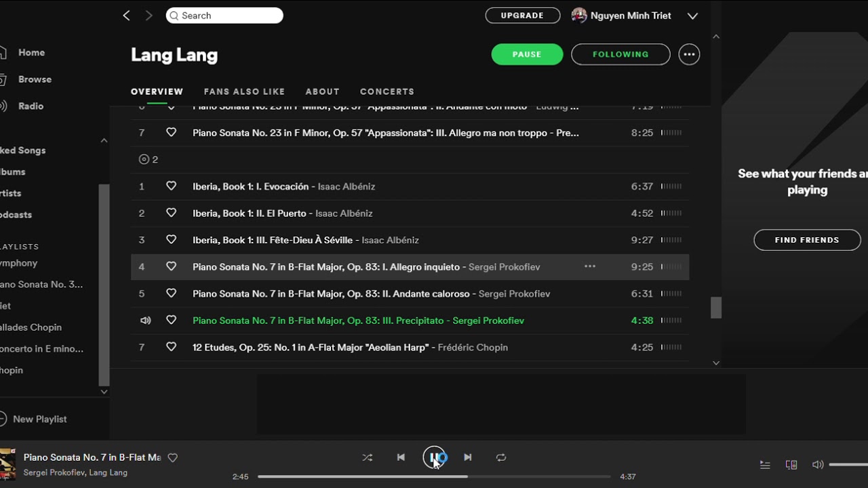Open the Piano Sonata No. 3 playlist

[x=41, y=285]
